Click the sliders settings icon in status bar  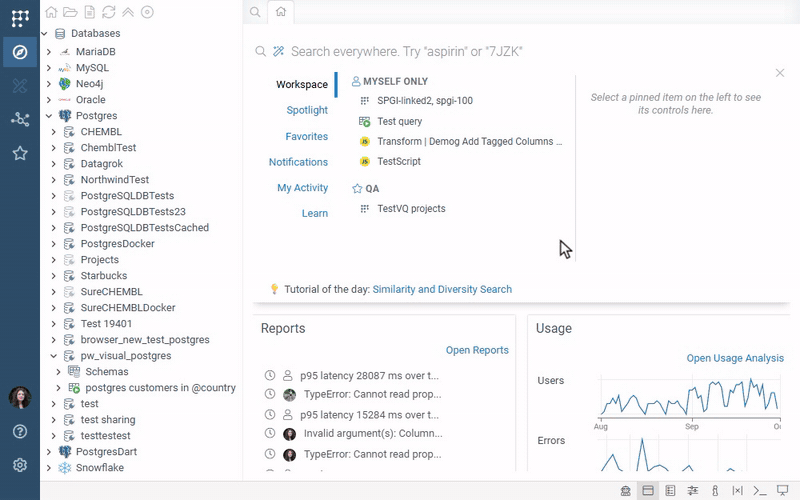(692, 491)
